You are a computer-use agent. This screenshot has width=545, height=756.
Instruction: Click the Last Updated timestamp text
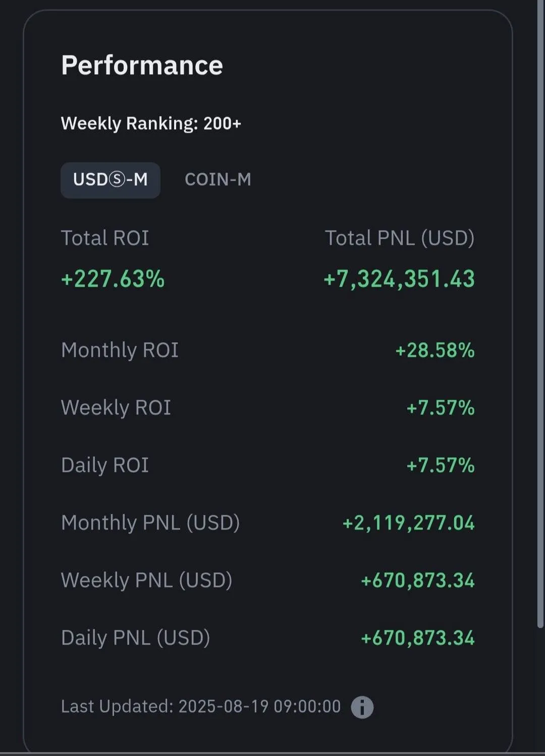tap(201, 707)
